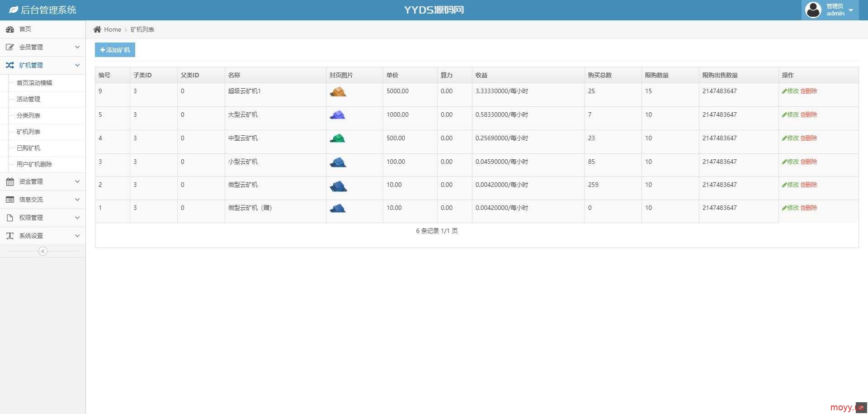Collapse sidebar using double-chevron icon

tap(43, 251)
